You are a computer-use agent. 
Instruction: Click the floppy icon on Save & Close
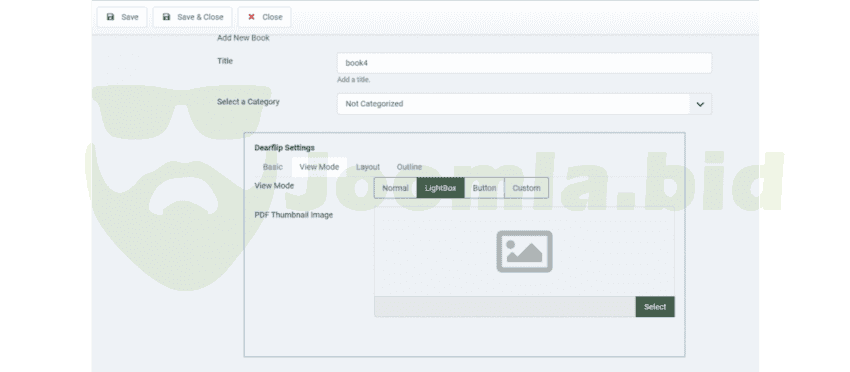166,17
